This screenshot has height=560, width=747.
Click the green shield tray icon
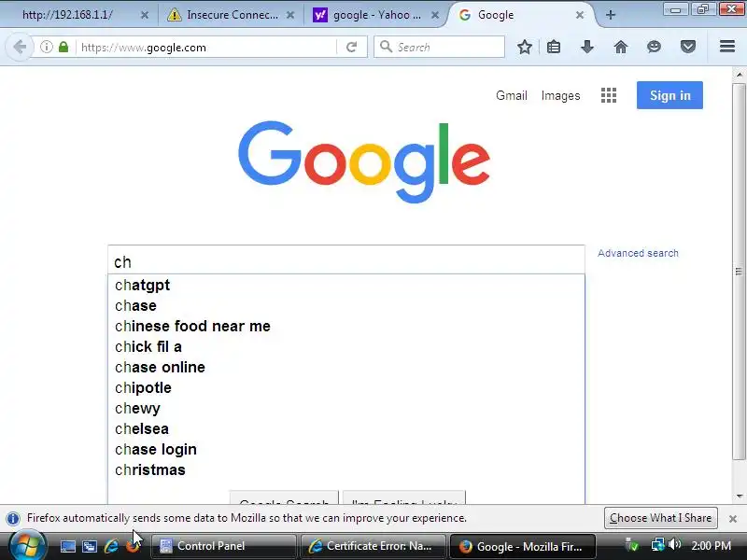coord(632,545)
